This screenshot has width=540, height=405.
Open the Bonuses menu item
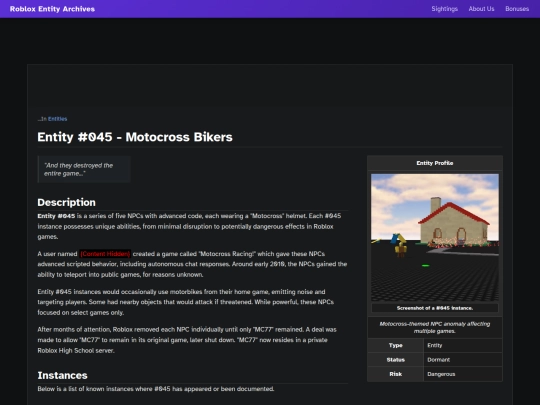[517, 9]
